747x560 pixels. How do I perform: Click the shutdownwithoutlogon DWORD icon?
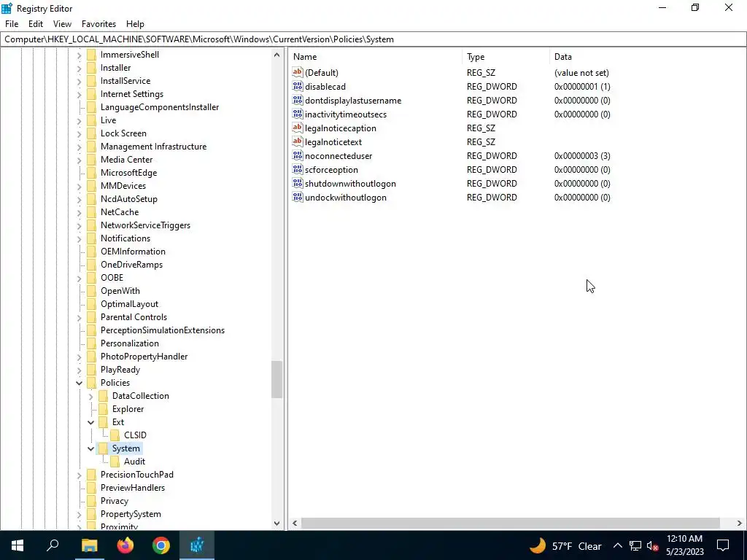click(298, 183)
